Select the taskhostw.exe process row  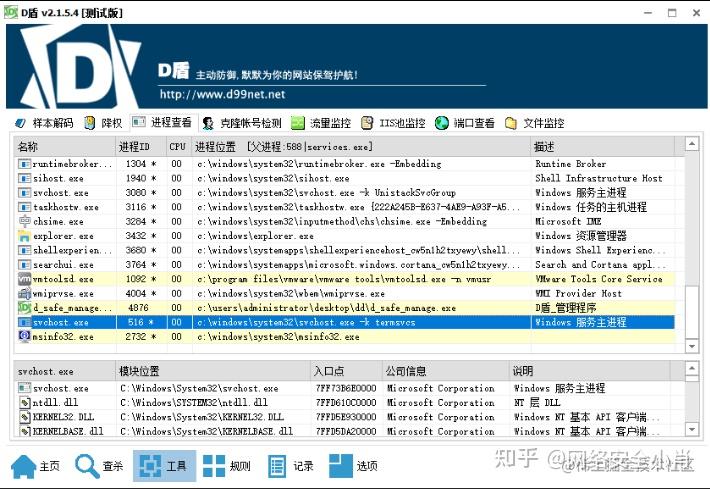(x=345, y=207)
